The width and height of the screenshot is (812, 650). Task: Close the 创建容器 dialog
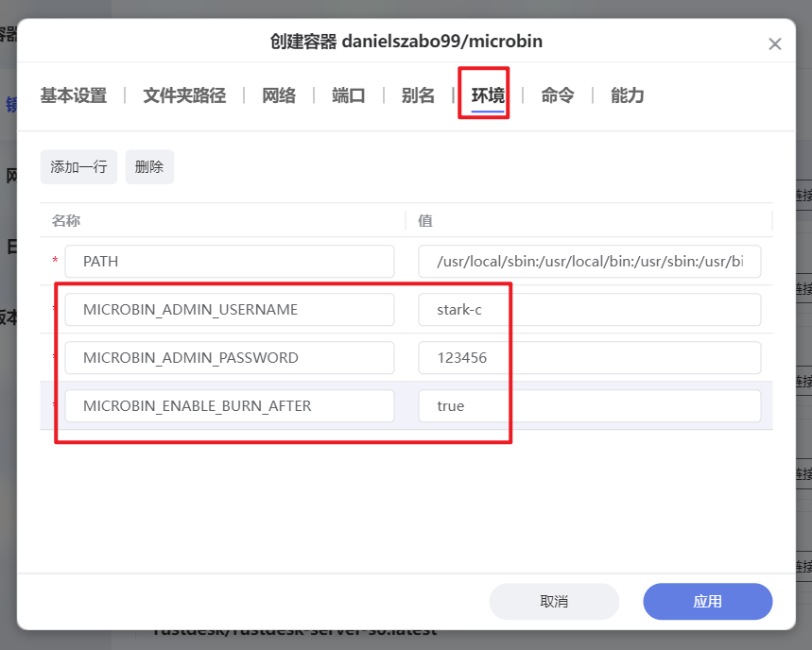click(775, 43)
